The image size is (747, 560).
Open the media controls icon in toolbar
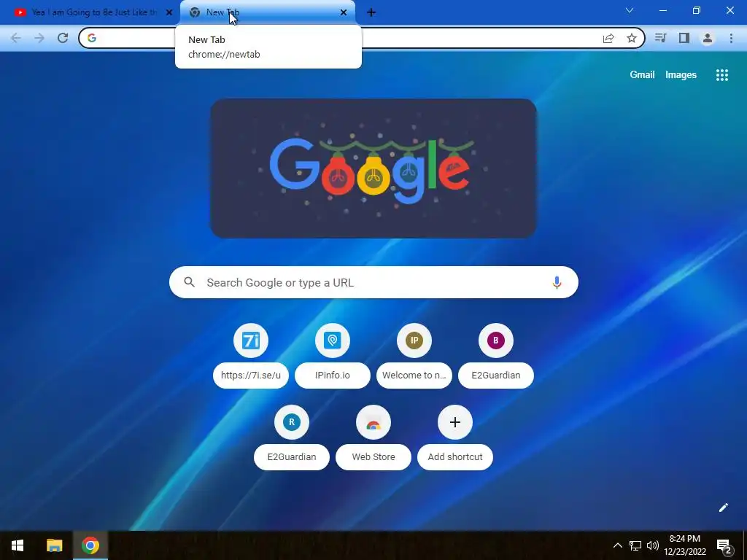tap(660, 38)
